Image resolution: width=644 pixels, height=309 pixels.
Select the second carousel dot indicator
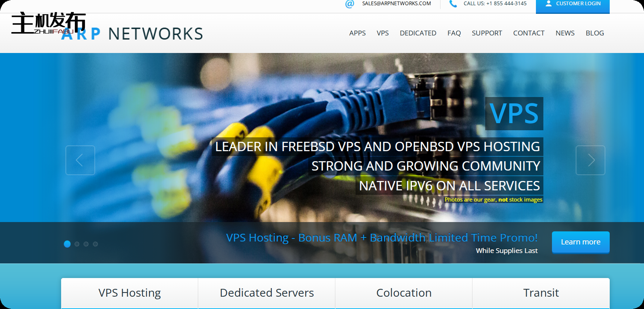click(77, 244)
